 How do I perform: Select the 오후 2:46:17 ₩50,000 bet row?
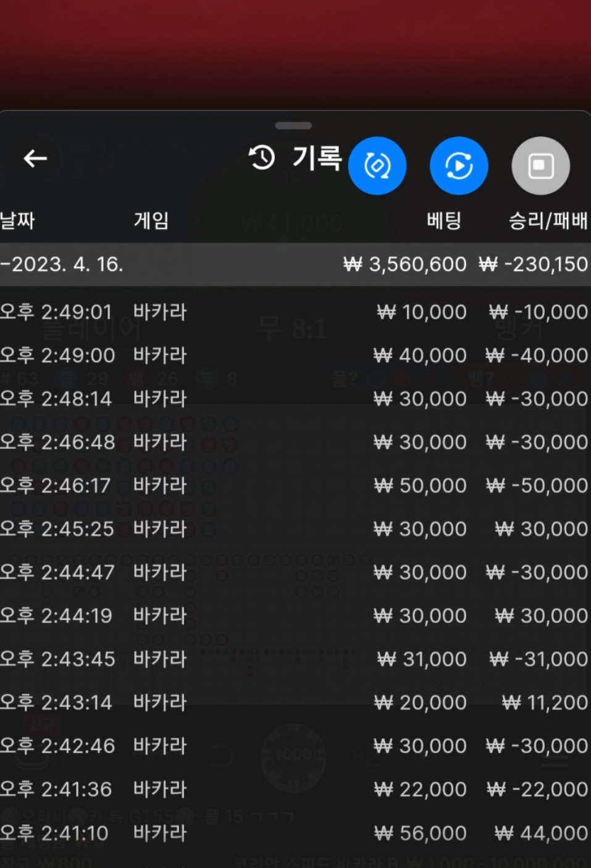pyautogui.click(x=294, y=486)
